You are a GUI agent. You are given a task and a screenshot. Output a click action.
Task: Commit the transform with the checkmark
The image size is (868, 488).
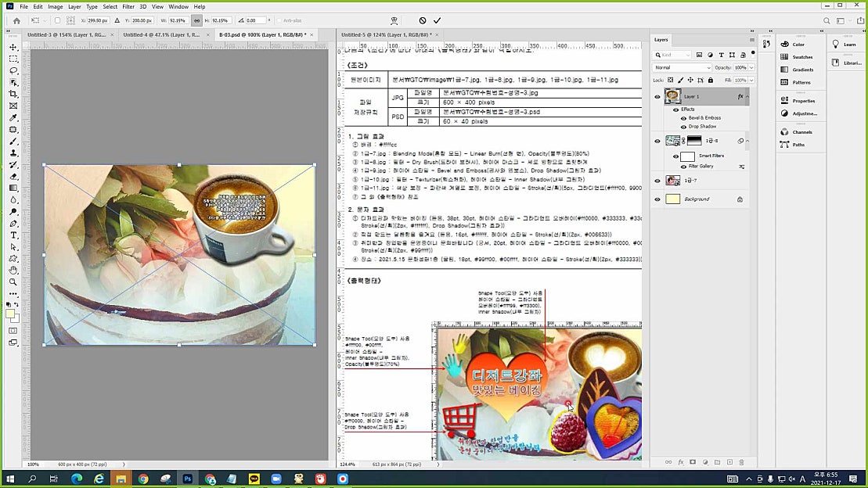437,20
